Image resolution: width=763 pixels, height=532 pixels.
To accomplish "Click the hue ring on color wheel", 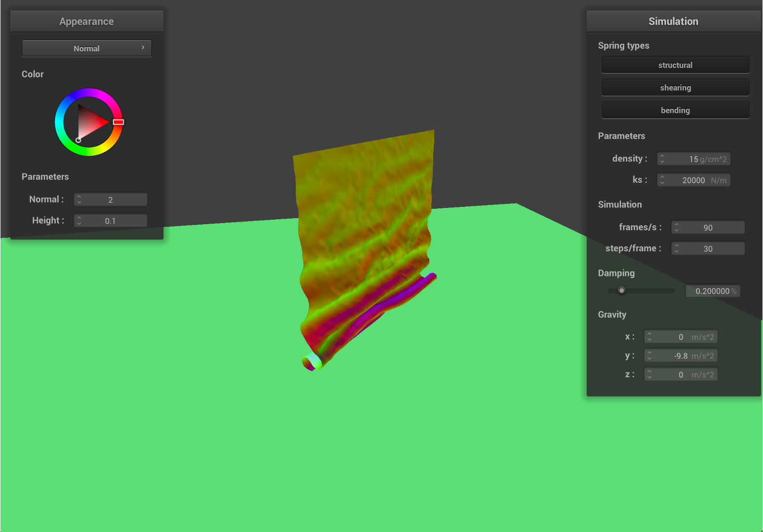I will tap(89, 93).
